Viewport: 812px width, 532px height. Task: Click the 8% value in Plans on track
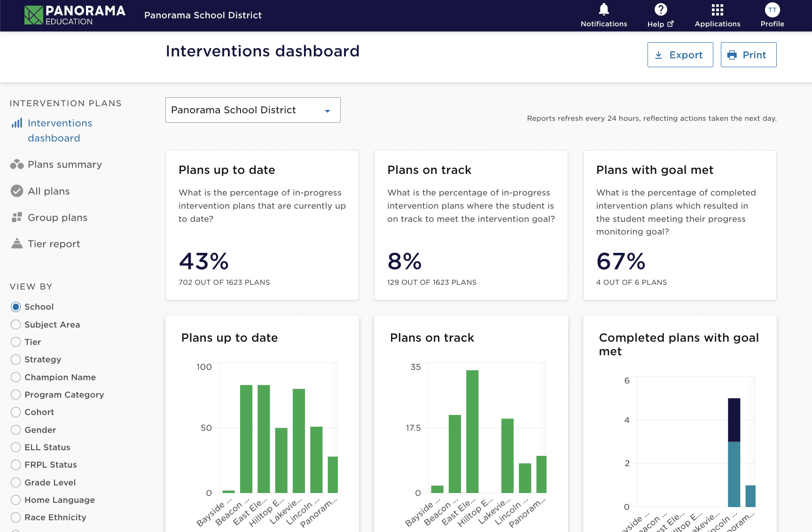coord(405,261)
